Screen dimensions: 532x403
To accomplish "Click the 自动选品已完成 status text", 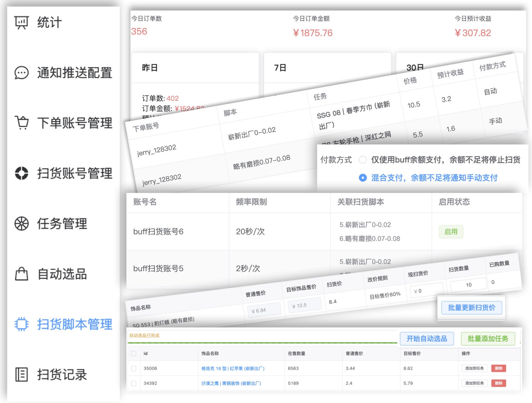I will (x=144, y=336).
